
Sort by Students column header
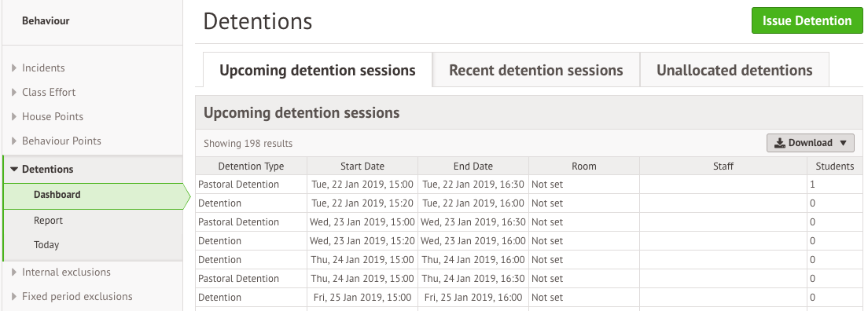(834, 166)
